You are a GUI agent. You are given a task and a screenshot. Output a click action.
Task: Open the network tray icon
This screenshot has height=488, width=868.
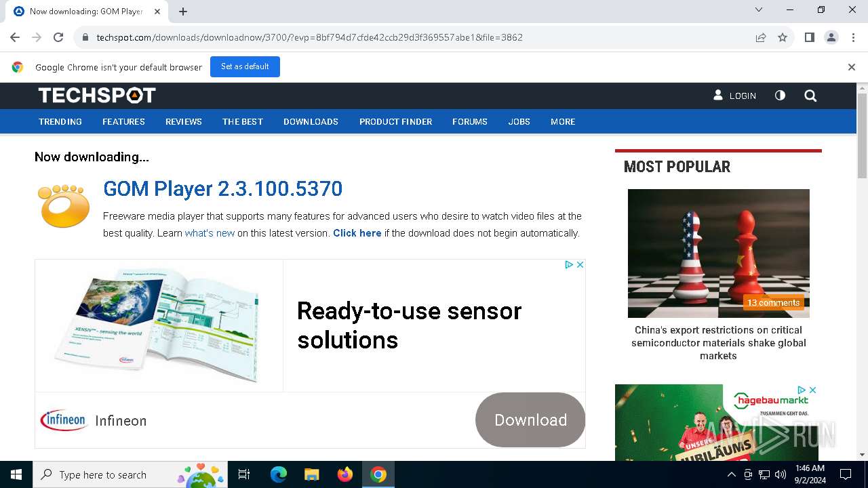pyautogui.click(x=764, y=474)
